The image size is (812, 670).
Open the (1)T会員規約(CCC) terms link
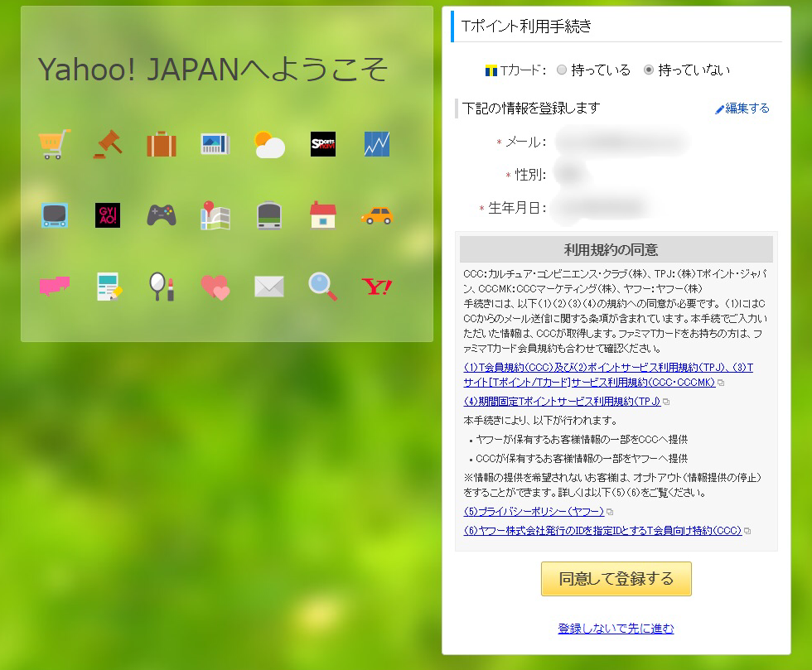[x=608, y=375]
